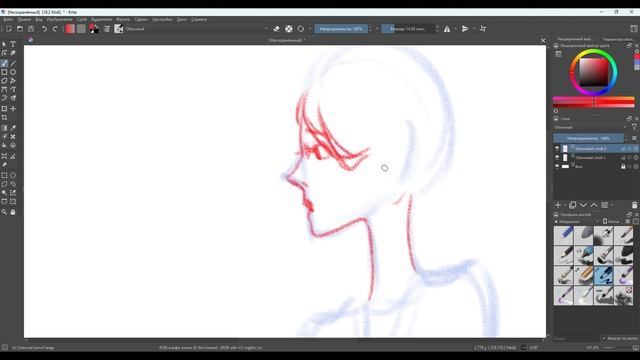The width and height of the screenshot is (640, 360).
Task: Select the Ellipse shape tool
Action: pos(13,72)
